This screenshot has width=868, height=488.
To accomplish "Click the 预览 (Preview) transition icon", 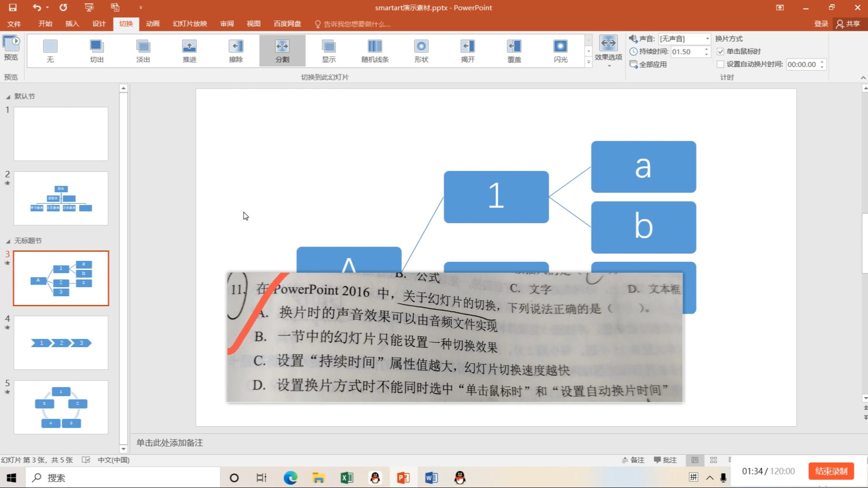I will pos(11,48).
